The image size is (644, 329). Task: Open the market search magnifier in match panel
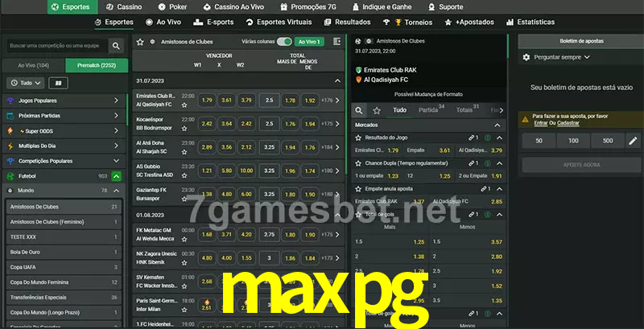pyautogui.click(x=359, y=109)
